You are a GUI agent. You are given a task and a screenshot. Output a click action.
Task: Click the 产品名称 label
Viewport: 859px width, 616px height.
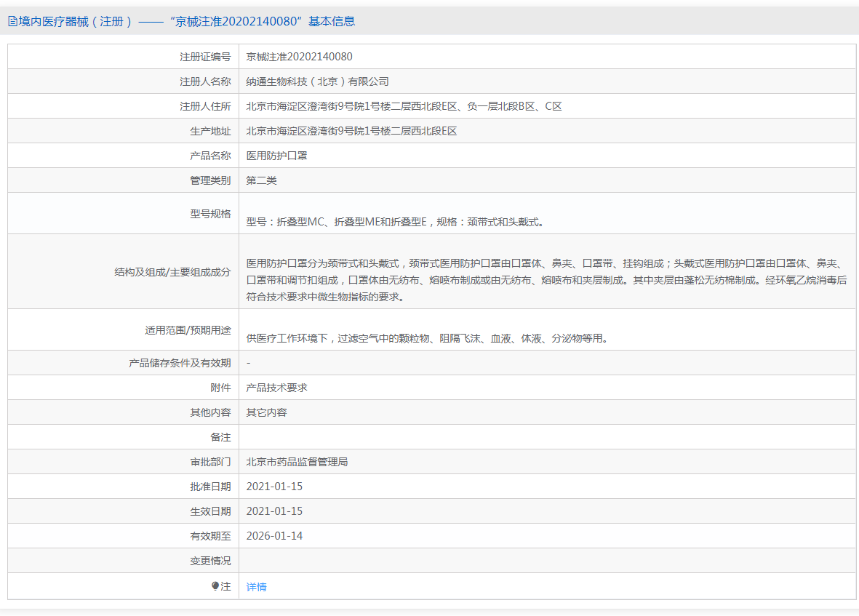click(210, 156)
